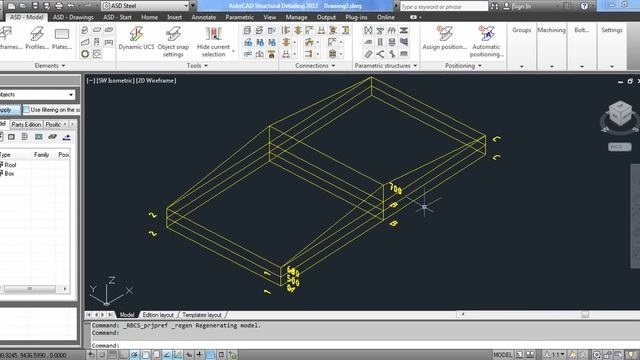Open the Annotate ribbon tab
The width and height of the screenshot is (640, 360).
(204, 17)
